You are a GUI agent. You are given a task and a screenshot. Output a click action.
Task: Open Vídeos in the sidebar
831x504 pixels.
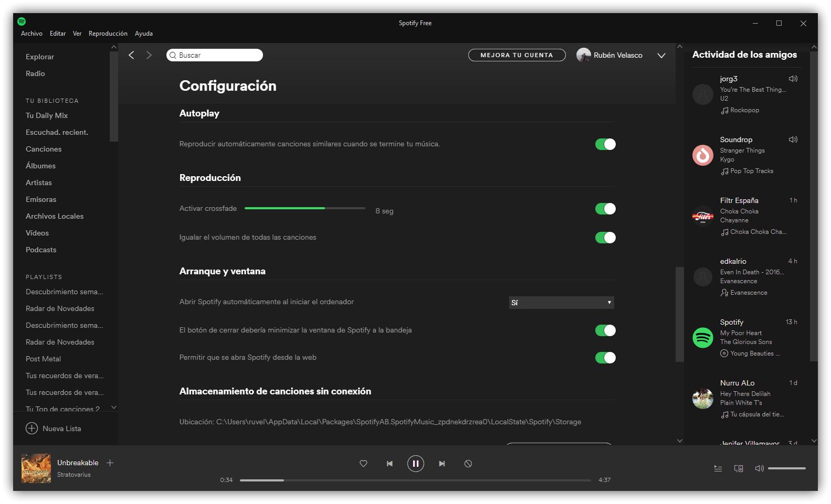pos(37,233)
